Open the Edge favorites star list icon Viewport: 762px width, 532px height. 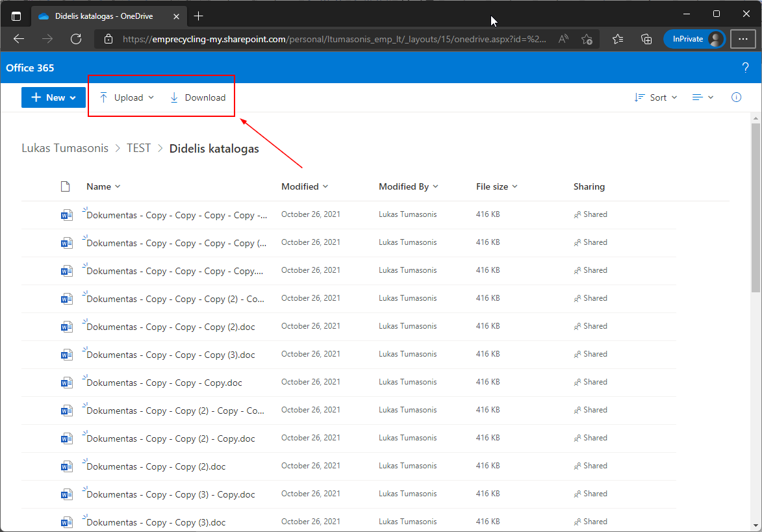click(x=618, y=39)
